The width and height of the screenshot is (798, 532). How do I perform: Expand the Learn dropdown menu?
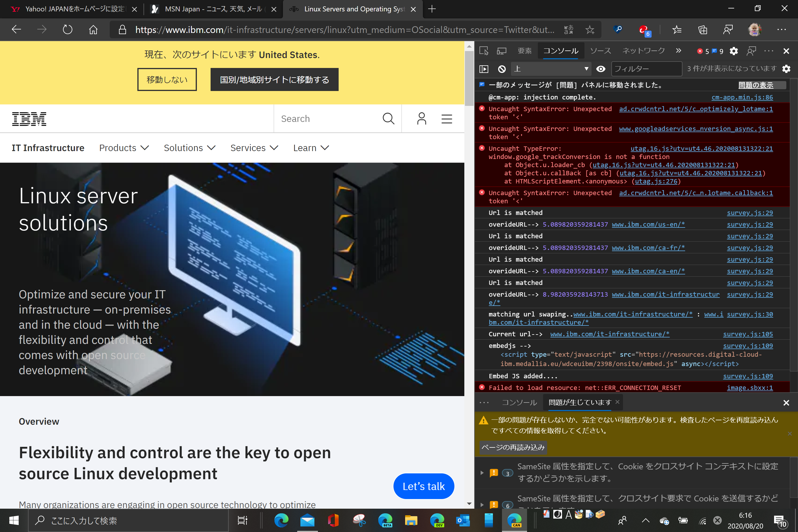(x=311, y=148)
